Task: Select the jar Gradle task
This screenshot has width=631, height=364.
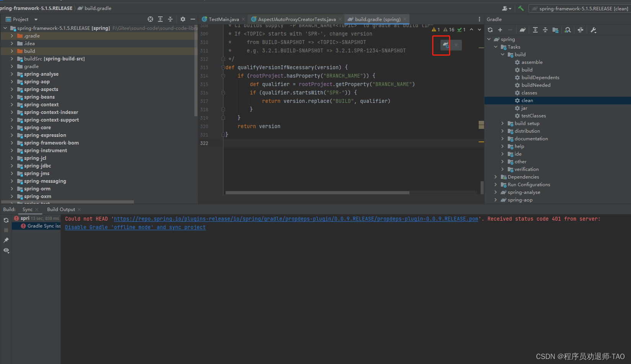Action: click(x=524, y=108)
